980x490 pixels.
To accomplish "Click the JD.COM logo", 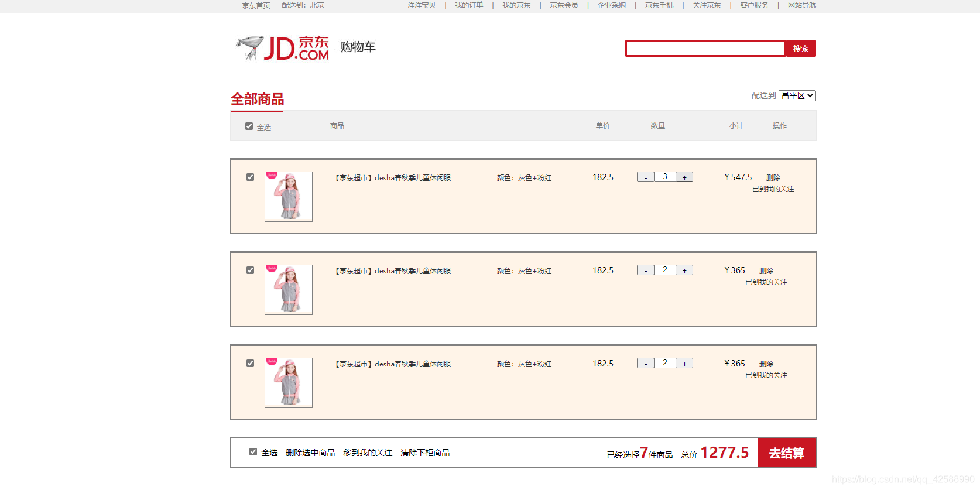I will click(282, 48).
